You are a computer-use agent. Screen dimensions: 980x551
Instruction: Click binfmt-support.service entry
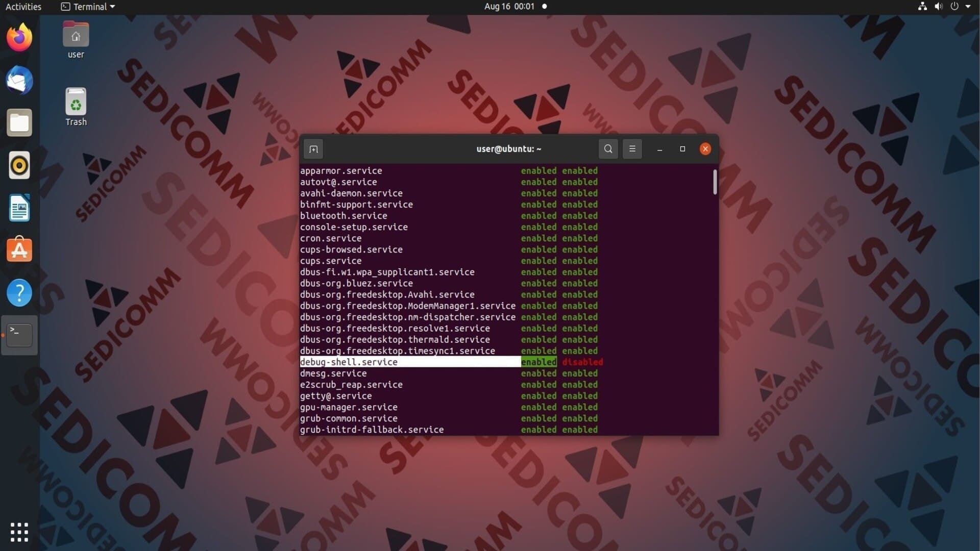pyautogui.click(x=356, y=204)
